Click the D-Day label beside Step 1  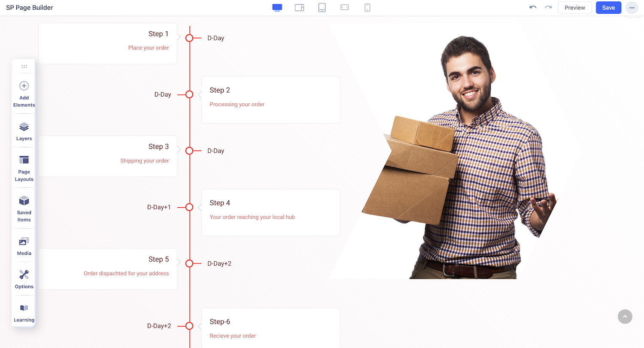(x=216, y=38)
